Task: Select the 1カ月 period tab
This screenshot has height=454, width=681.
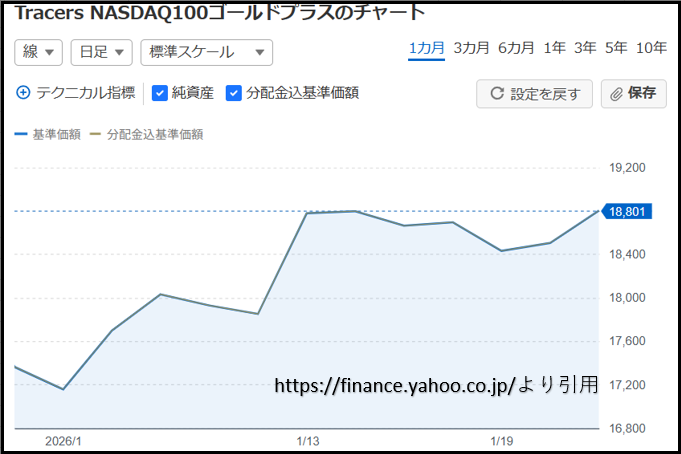Action: (x=426, y=48)
